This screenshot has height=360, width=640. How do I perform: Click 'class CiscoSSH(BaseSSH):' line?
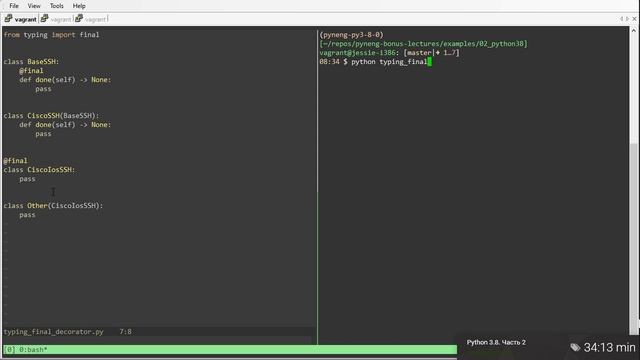point(51,116)
